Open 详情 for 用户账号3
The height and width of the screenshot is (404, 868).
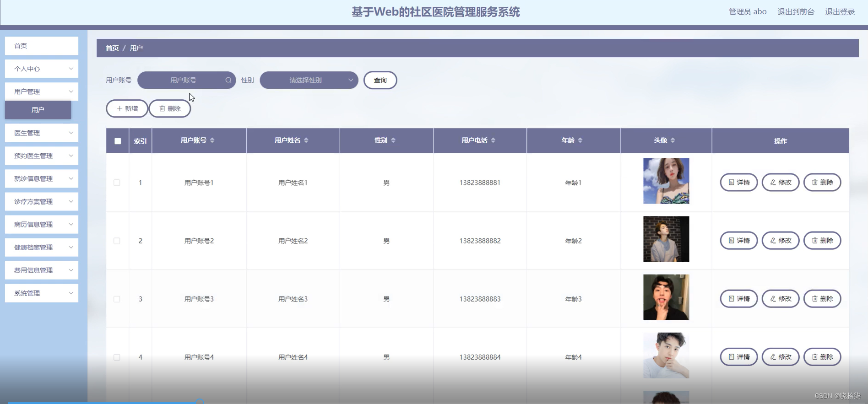[x=739, y=298]
